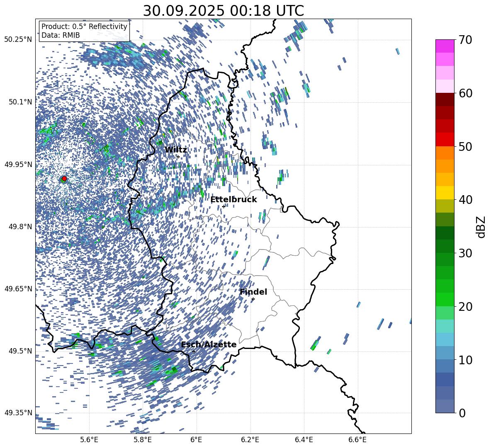
Task: Click the 'Data: RMIB' text
Action: [61, 35]
